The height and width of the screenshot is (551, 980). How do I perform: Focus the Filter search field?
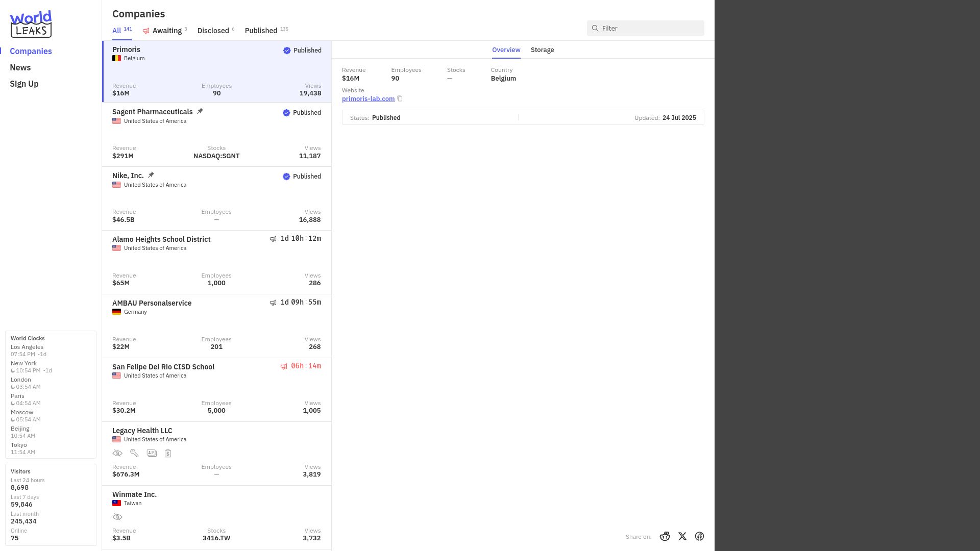pyautogui.click(x=645, y=28)
